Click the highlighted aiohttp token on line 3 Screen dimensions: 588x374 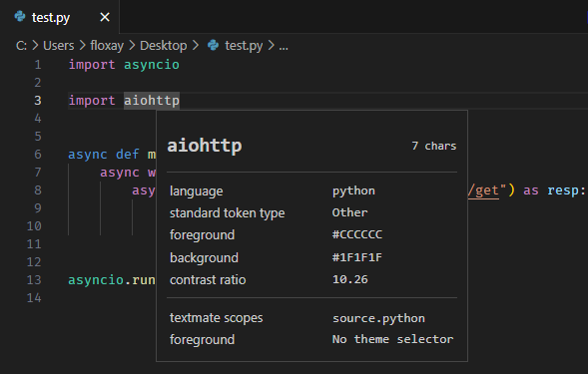(x=152, y=101)
